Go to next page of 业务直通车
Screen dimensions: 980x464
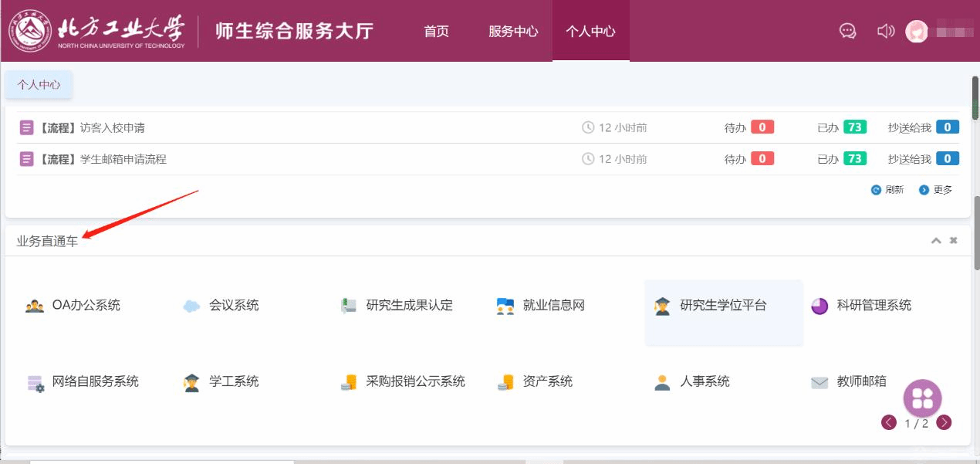944,422
